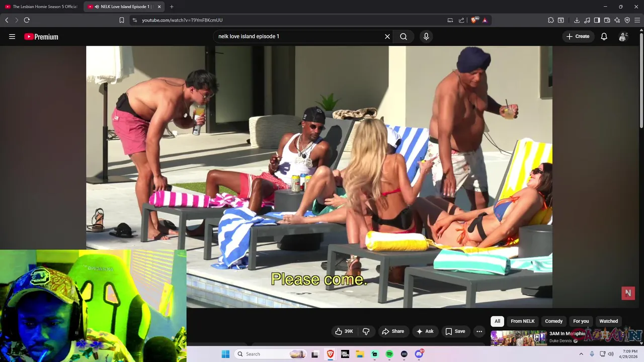The image size is (644, 362).
Task: Open the 3AM In Memphis video title
Action: point(567,333)
